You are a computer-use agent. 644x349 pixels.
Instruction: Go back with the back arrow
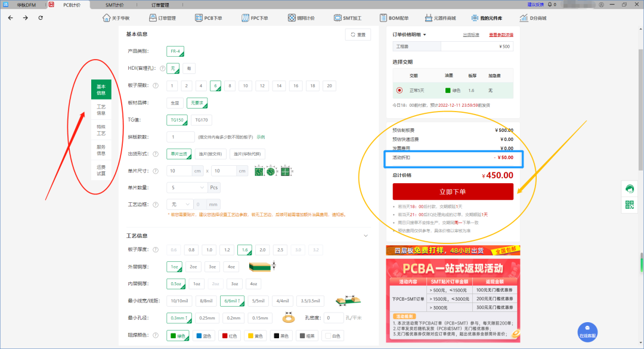click(11, 18)
